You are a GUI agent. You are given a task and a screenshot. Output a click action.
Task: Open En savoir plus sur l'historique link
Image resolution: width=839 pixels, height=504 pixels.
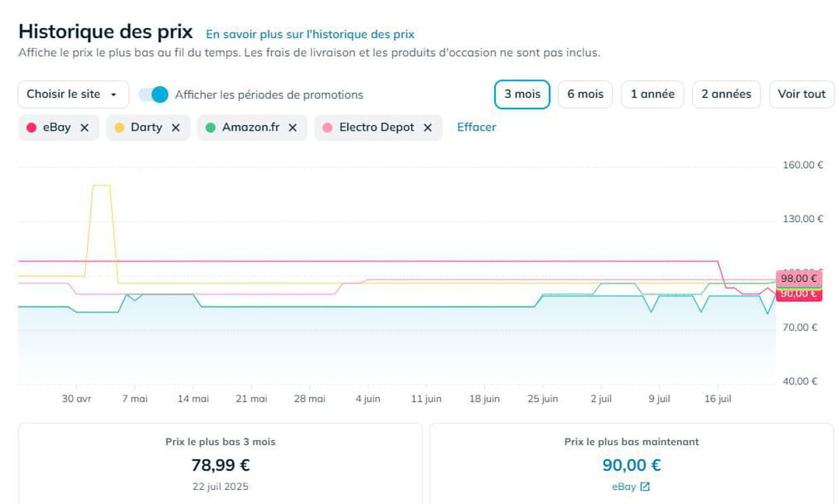(x=310, y=34)
